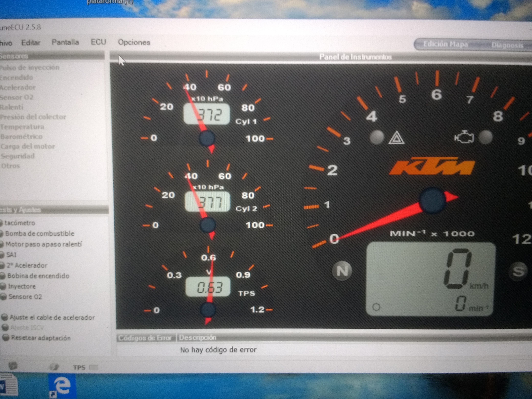Click the Descripción column header
Screen dimensions: 532x399
(x=198, y=337)
